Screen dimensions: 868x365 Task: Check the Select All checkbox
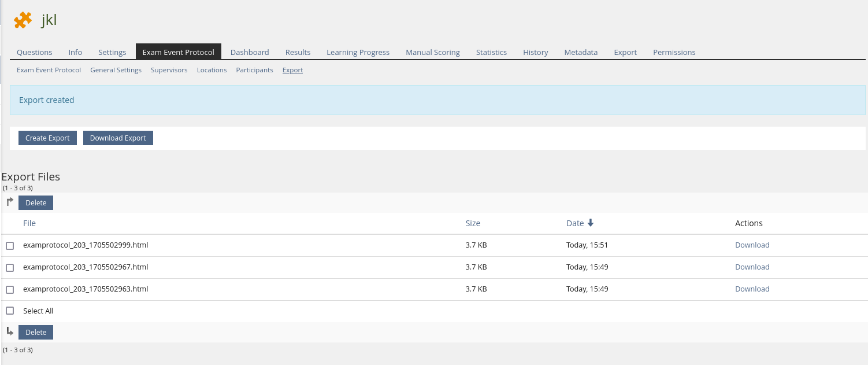[10, 311]
